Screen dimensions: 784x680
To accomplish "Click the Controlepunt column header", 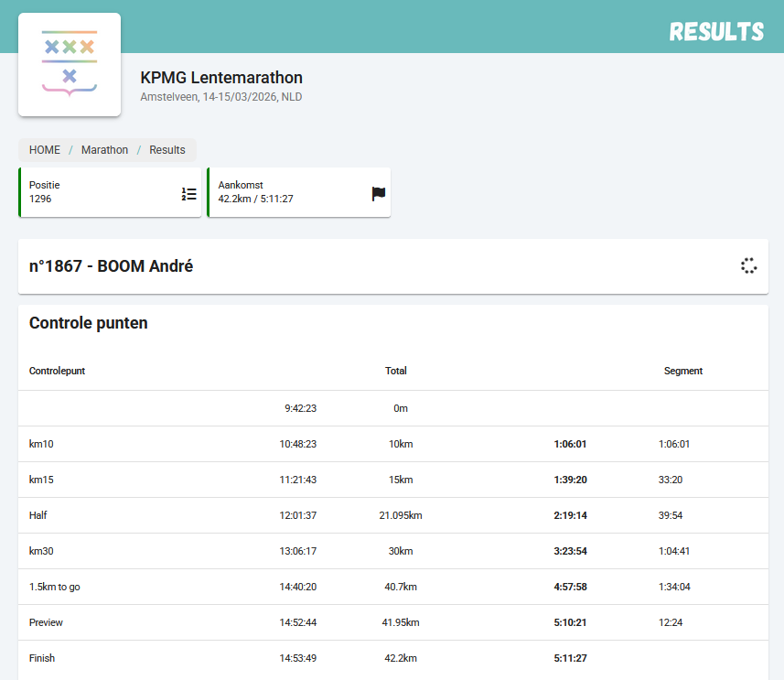I will [x=57, y=371].
